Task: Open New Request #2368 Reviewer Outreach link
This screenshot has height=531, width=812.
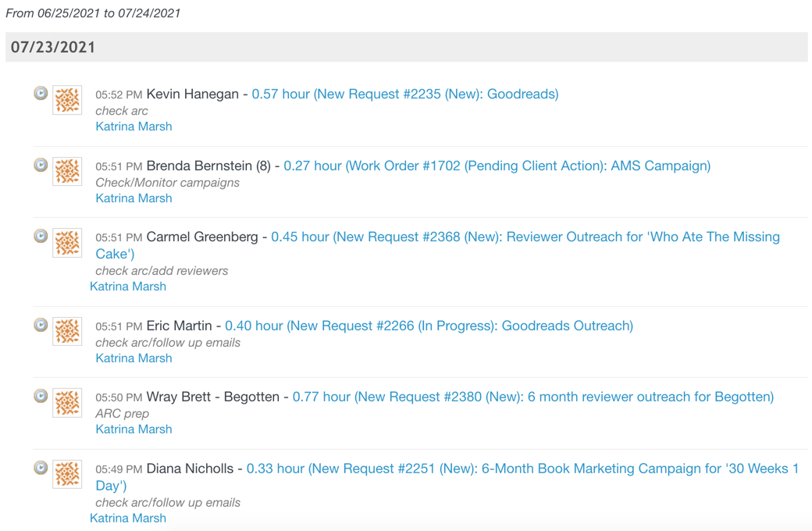Action: click(437, 245)
